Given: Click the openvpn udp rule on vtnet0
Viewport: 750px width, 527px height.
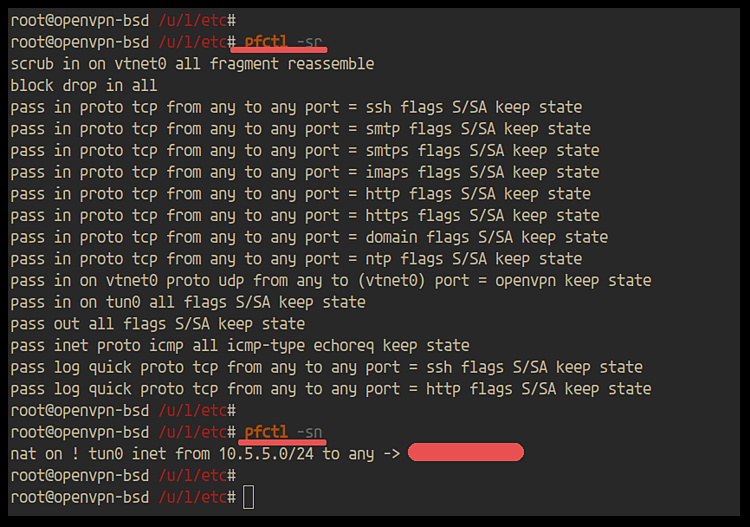Looking at the screenshot, I should (x=331, y=281).
